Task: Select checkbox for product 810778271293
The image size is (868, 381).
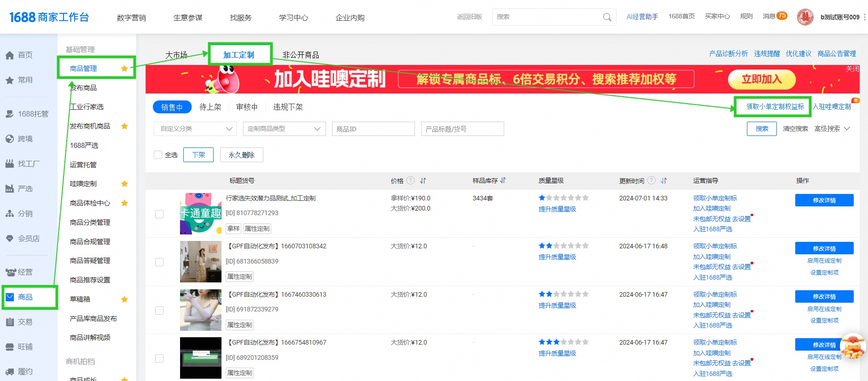Action: pos(159,214)
